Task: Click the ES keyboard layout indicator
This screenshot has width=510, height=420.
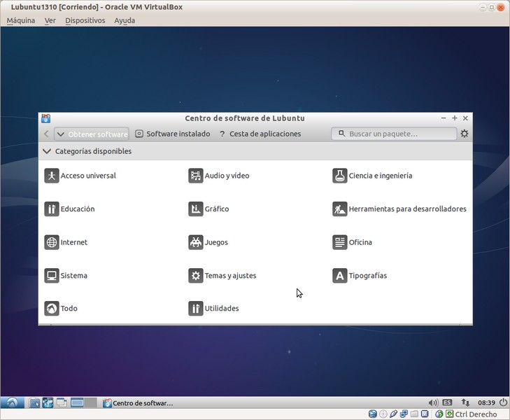Action: 447,402
